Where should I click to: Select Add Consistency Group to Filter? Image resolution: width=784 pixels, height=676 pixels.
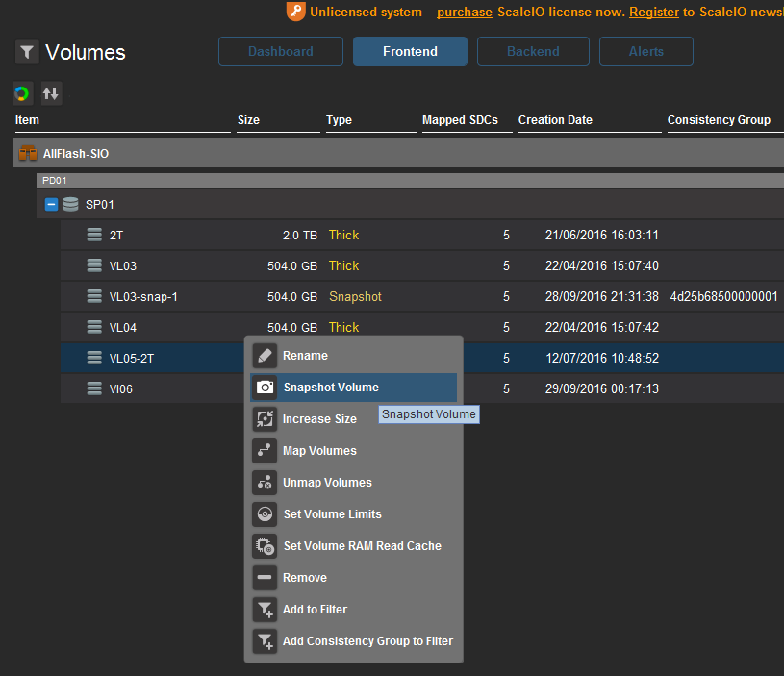tap(353, 641)
